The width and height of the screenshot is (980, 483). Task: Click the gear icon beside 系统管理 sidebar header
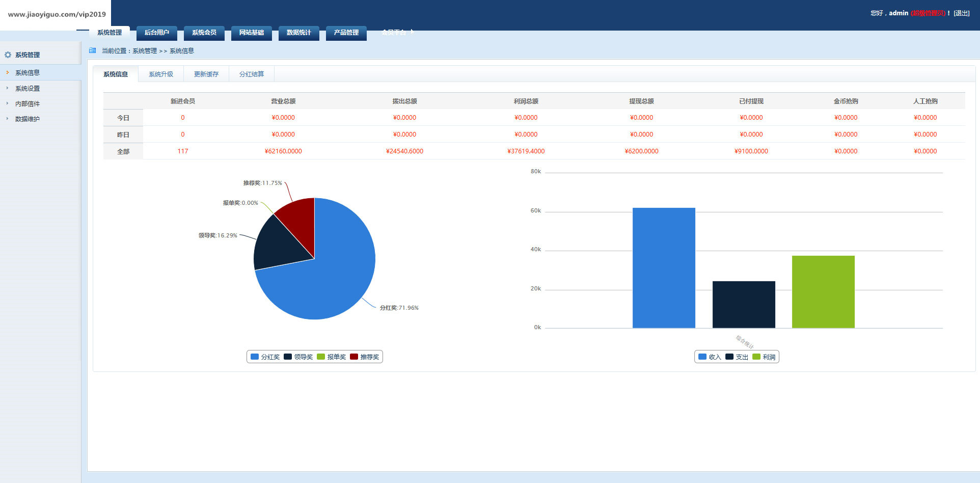pos(8,55)
